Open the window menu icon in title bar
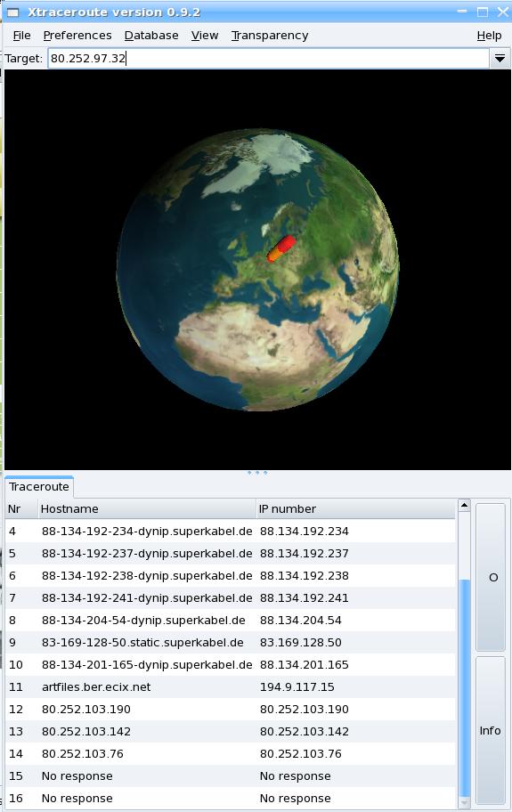Image resolution: width=512 pixels, height=812 pixels. [x=13, y=12]
